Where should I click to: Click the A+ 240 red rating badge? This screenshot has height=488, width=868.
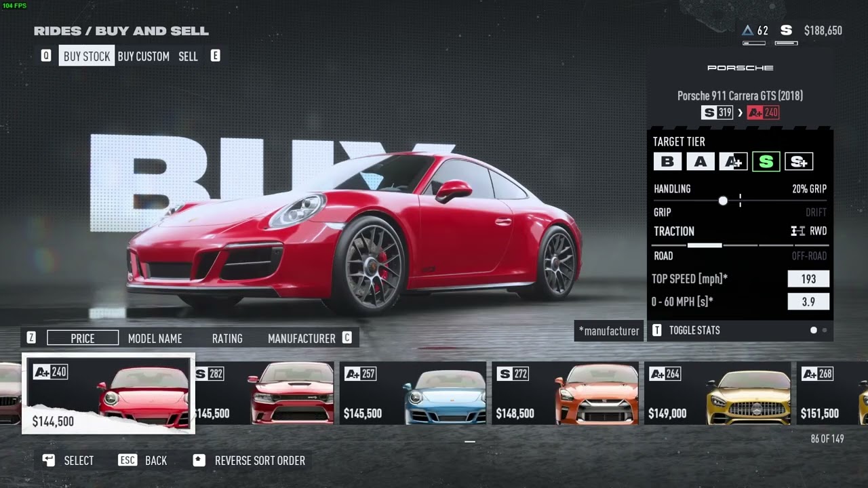(763, 113)
